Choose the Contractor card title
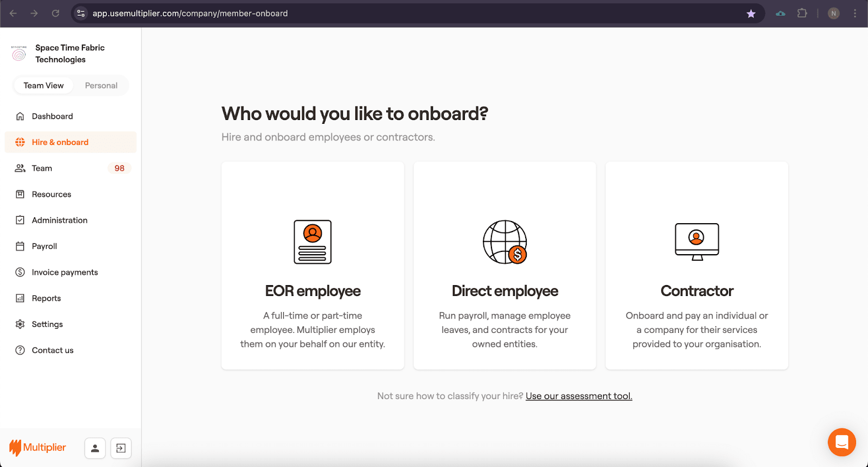 coord(697,291)
